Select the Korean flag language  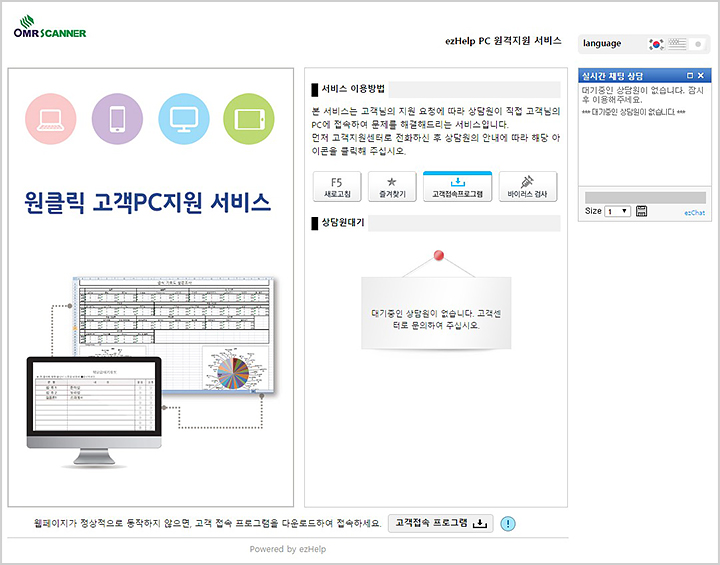[656, 44]
